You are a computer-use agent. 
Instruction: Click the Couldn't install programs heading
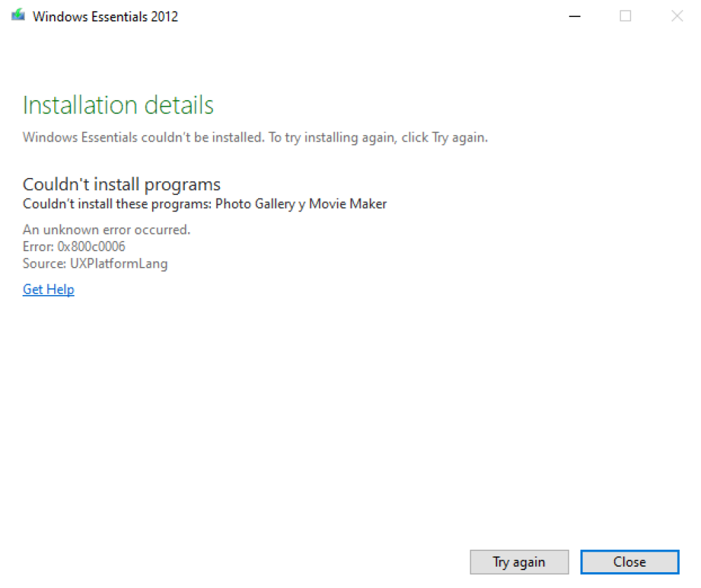(x=121, y=184)
